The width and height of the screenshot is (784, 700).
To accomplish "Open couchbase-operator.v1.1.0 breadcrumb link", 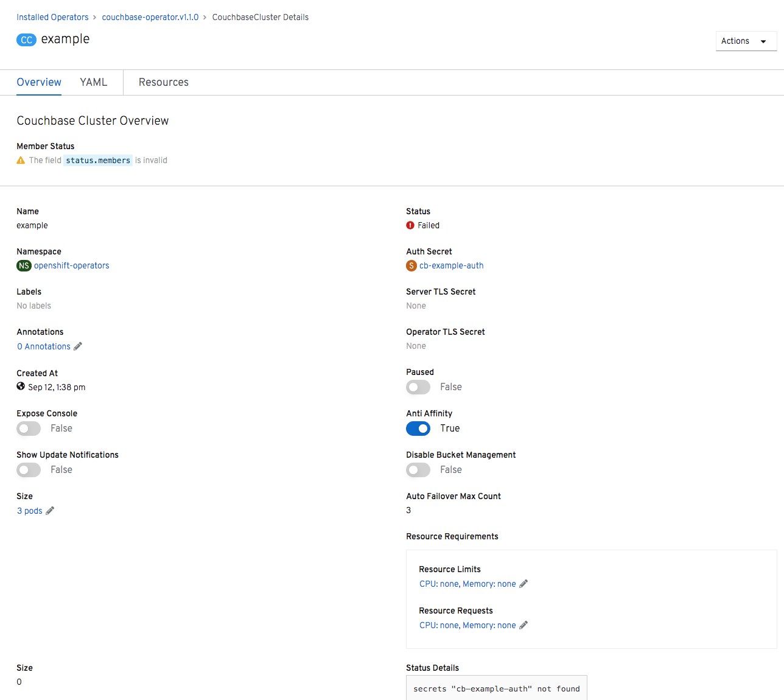I will tap(150, 17).
